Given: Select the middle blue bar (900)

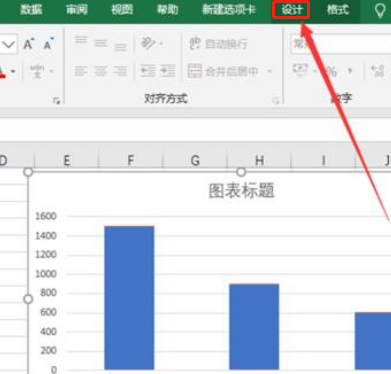Looking at the screenshot, I should [254, 327].
